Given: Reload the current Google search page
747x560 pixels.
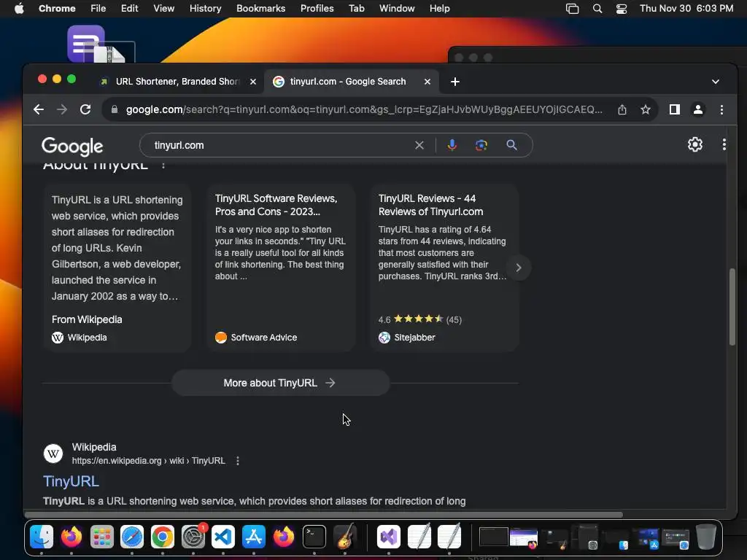Looking at the screenshot, I should tap(85, 109).
